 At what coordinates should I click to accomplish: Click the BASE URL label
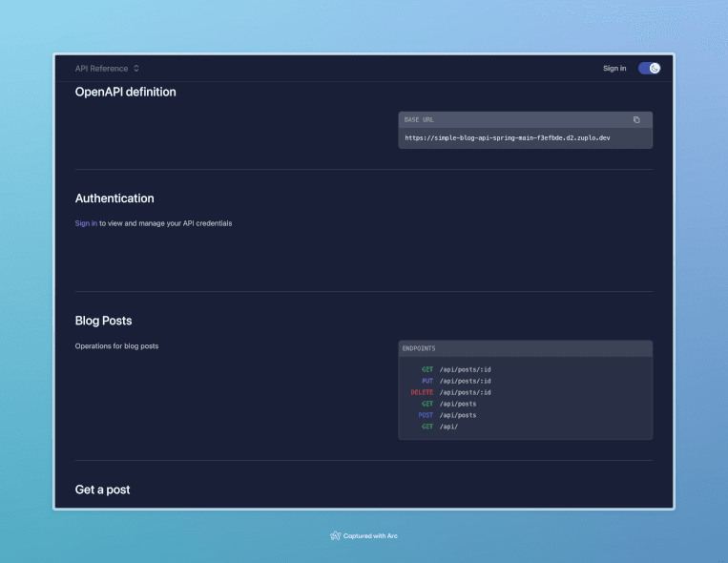[419, 120]
